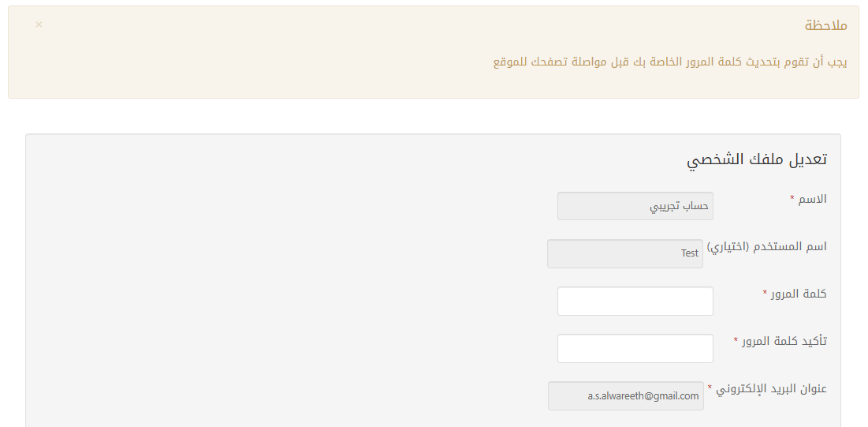The height and width of the screenshot is (427, 868).
Task: Click the required asterisk beside تأكيد كلمة المرور
Action: click(x=736, y=341)
